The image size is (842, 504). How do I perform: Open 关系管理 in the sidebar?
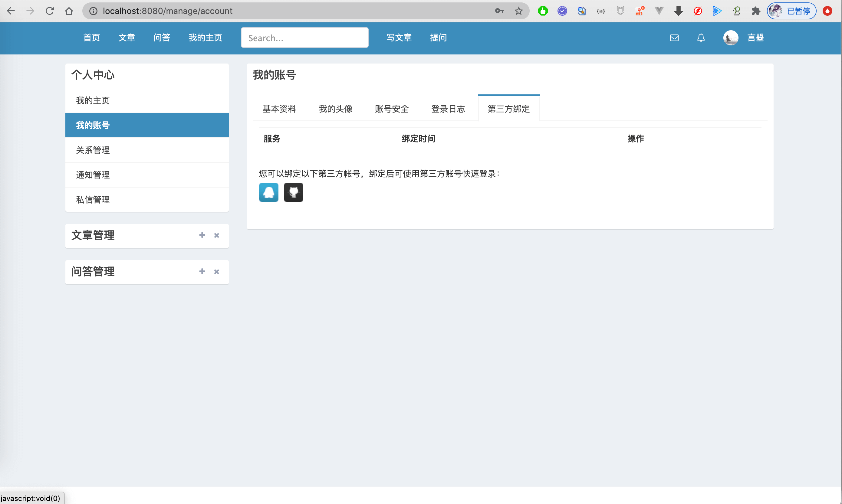click(x=93, y=150)
